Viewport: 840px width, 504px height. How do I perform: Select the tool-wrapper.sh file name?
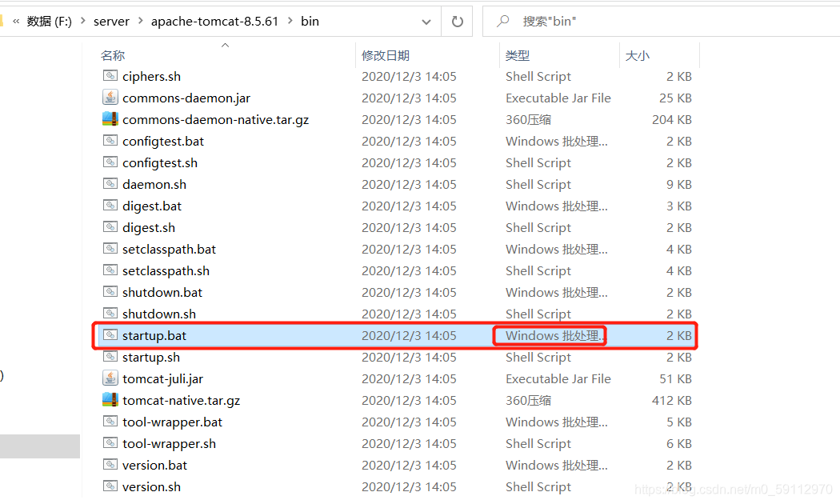(x=169, y=443)
